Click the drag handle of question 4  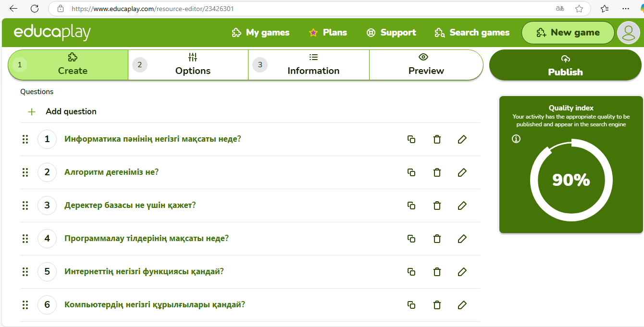tap(25, 239)
